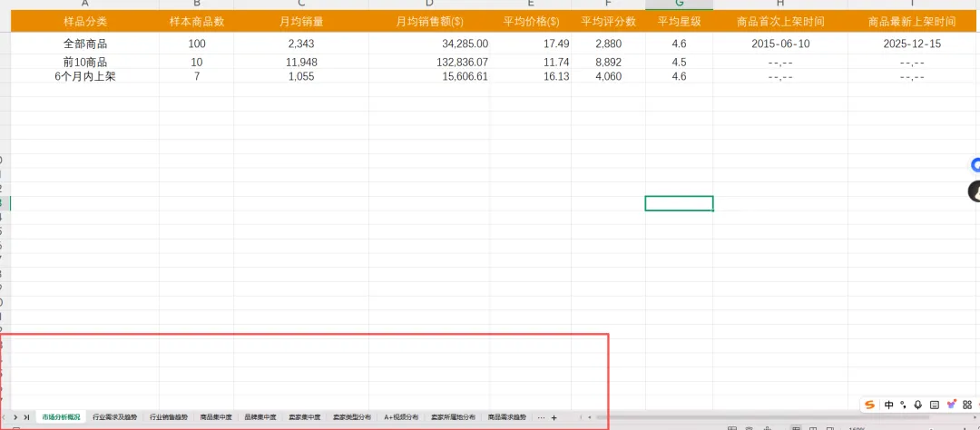980x430 pixels.
Task: Switch to 行业销售趋势 sheet tab
Action: pyautogui.click(x=168, y=417)
